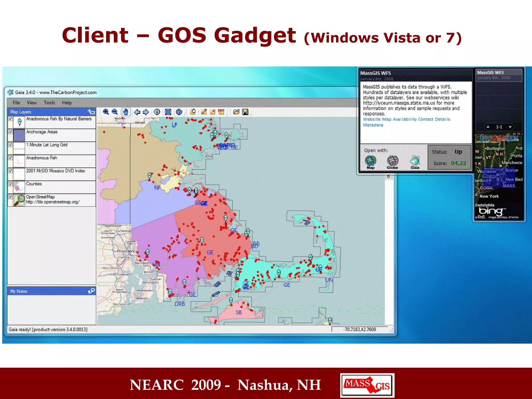Click the Counties layer symbol thumbnail
The width and height of the screenshot is (532, 399).
point(19,187)
